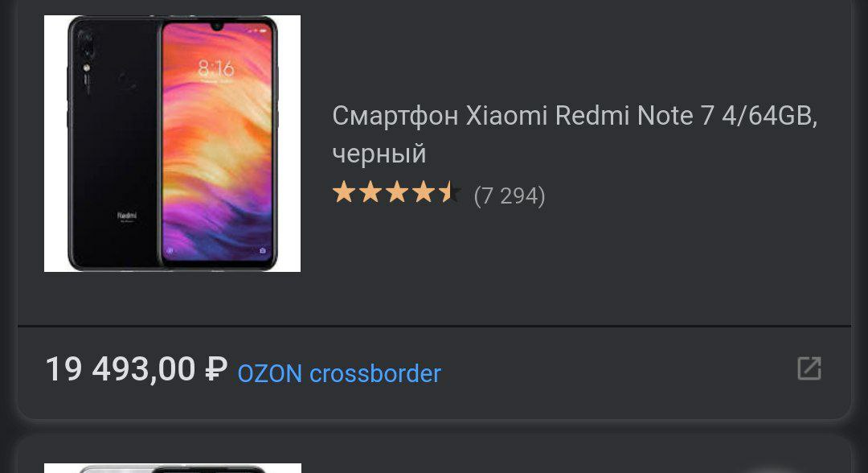Screen dimensions: 868x473
Task: Click the third rating star
Action: [x=397, y=192]
